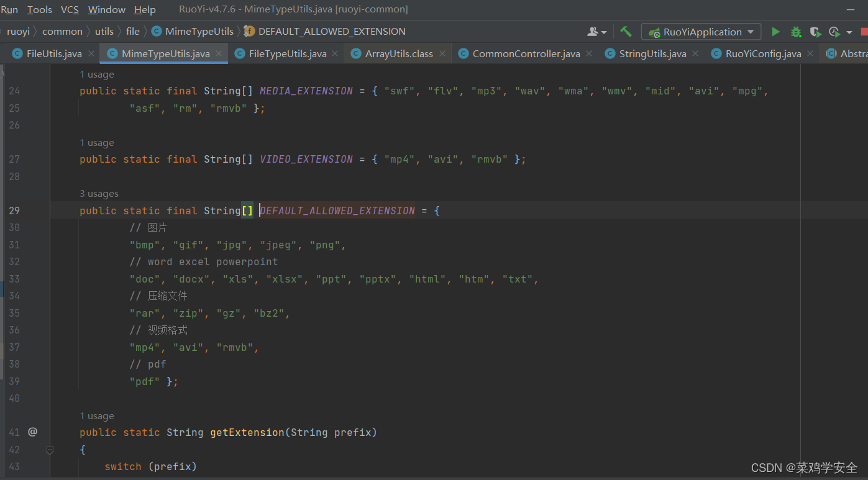
Task: Click the "pptx" string literal
Action: click(378, 279)
